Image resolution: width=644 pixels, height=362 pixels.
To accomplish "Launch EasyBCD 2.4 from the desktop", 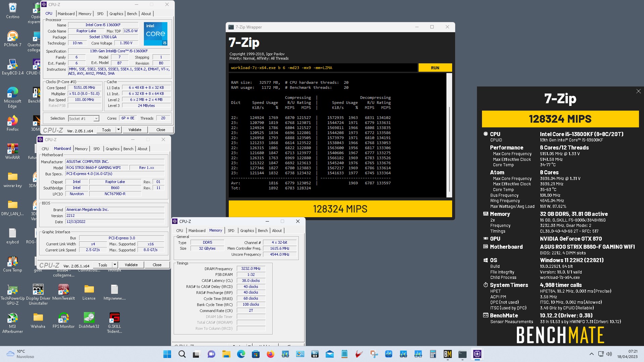I will [x=13, y=67].
